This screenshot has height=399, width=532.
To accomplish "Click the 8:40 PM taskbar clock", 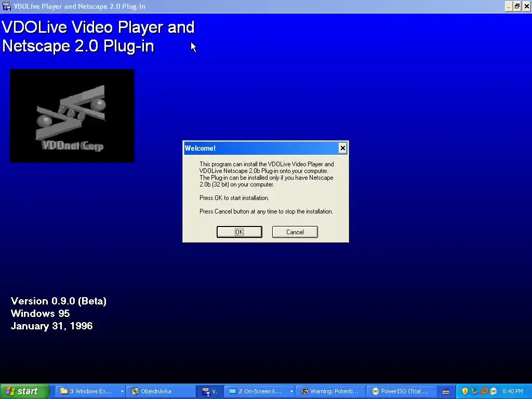I will (x=513, y=391).
